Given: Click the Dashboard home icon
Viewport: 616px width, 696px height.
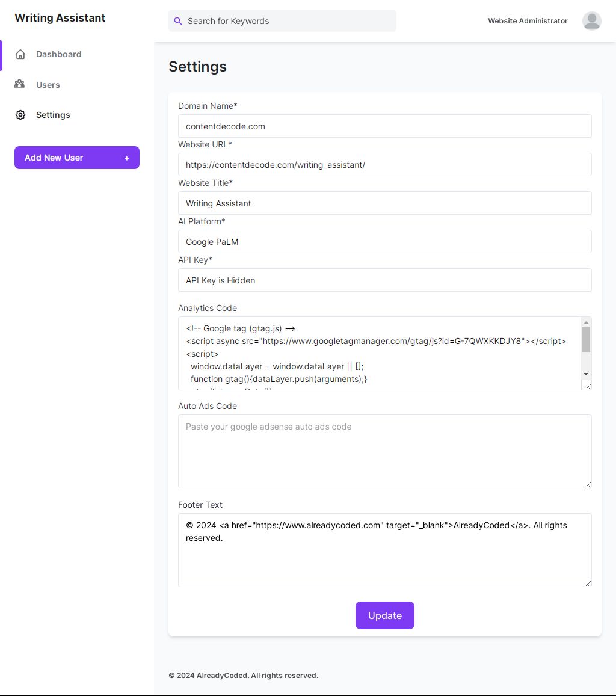Looking at the screenshot, I should click(x=20, y=54).
